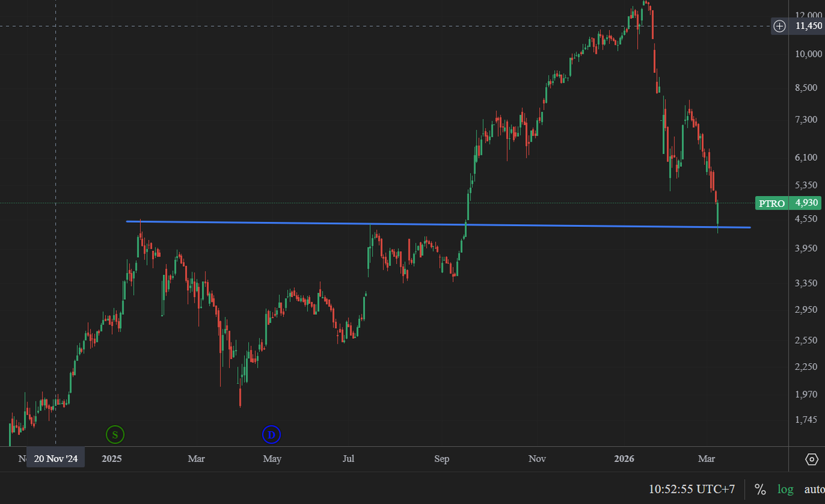825x504 pixels.
Task: Open timezone menu at 10:52:55 UTC+7
Action: [x=692, y=490]
